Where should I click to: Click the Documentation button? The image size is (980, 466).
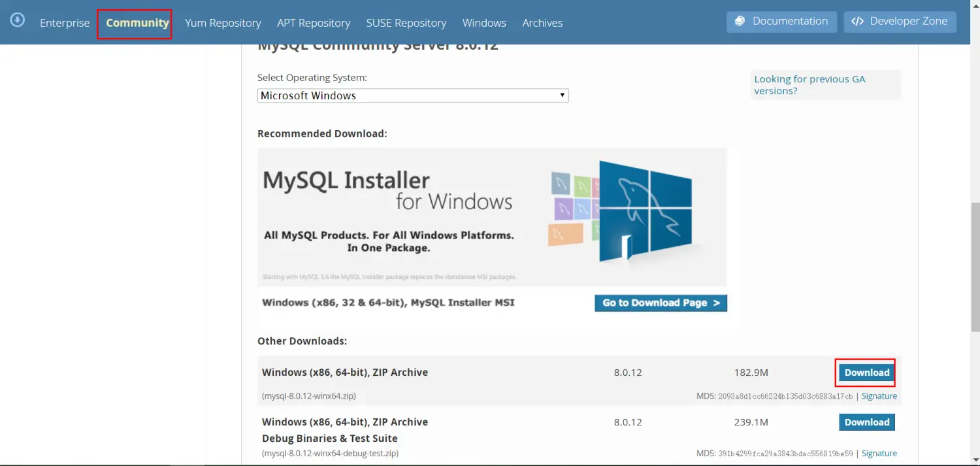(781, 22)
